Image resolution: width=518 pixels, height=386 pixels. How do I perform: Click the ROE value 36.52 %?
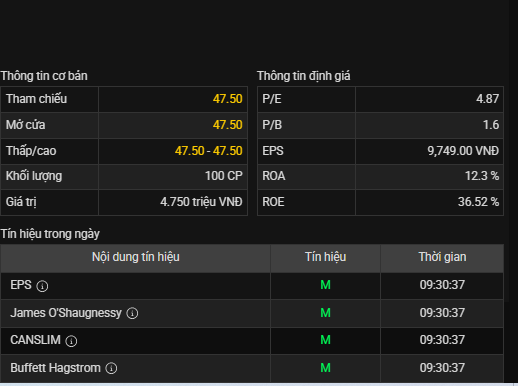[x=478, y=202]
